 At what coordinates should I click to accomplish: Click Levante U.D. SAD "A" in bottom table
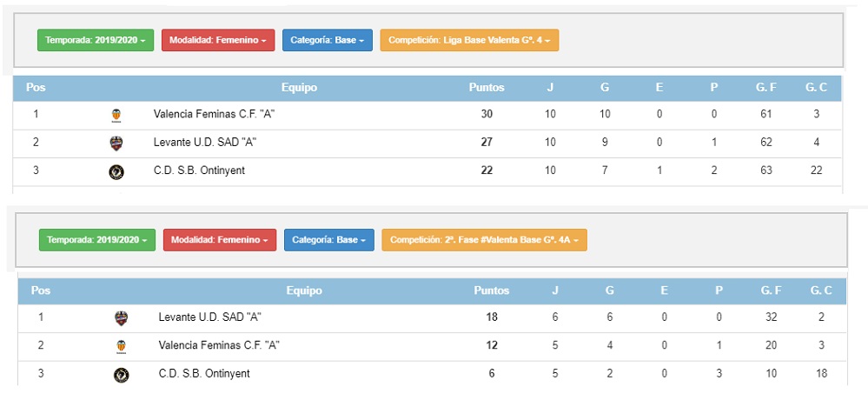pos(209,317)
